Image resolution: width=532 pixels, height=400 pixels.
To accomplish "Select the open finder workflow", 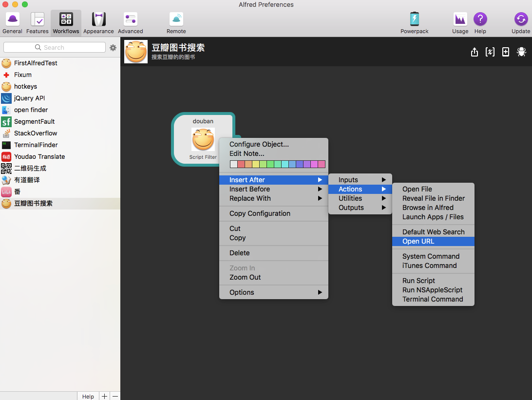I will (60, 110).
